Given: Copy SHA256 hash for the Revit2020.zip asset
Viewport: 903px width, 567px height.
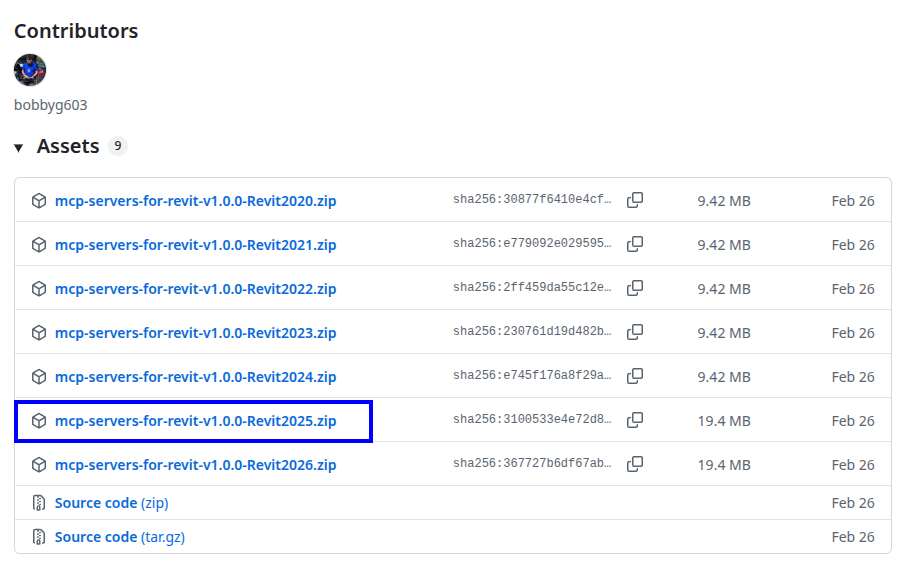Looking at the screenshot, I should point(635,200).
